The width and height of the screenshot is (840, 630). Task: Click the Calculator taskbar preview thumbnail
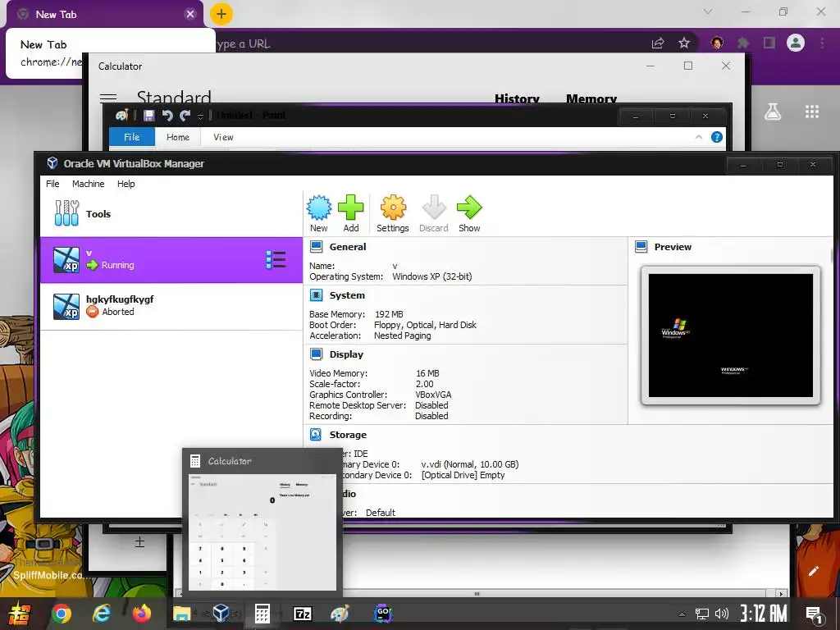click(262, 531)
